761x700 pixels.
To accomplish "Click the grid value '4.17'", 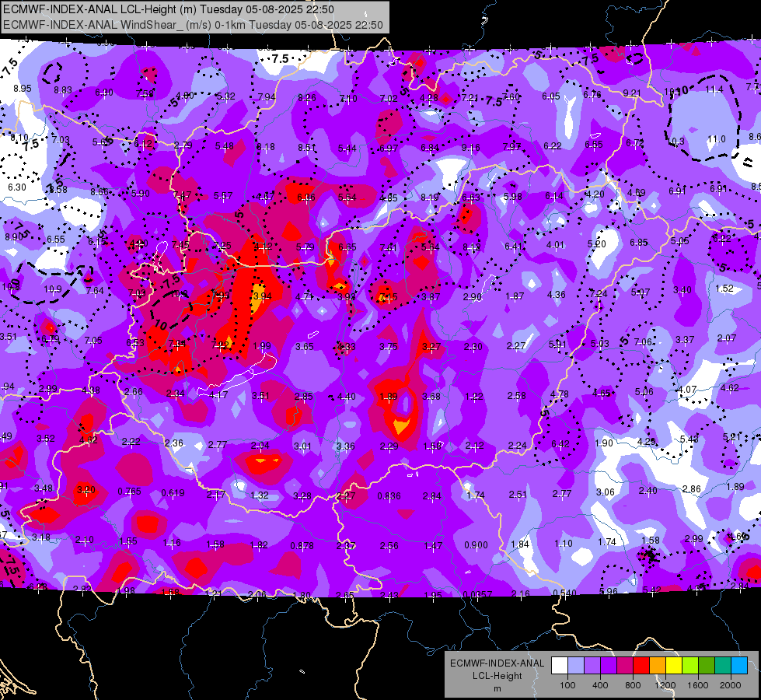I will point(218,395).
